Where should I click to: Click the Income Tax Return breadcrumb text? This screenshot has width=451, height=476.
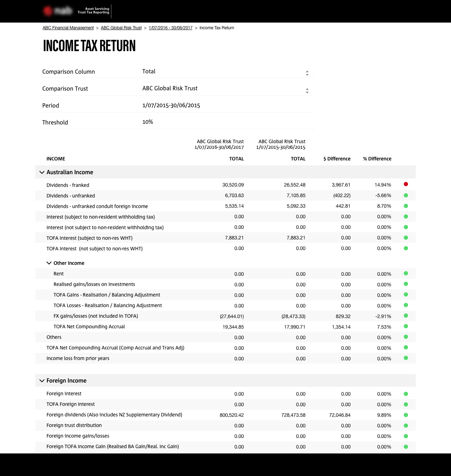point(217,28)
